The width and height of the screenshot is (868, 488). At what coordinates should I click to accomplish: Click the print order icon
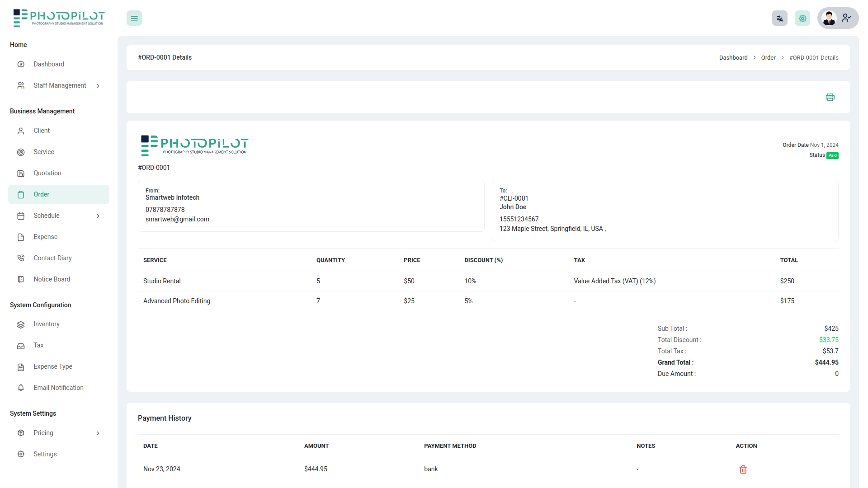830,97
